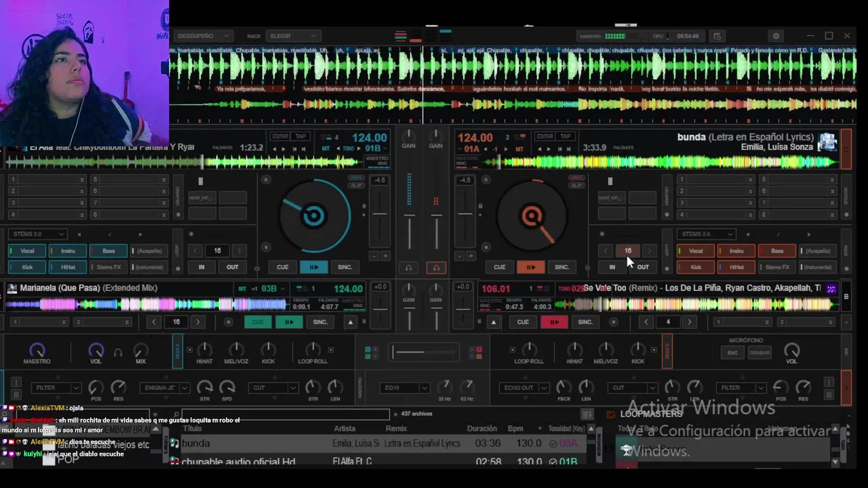Halve the loop size on the right deck
This screenshot has width=868, height=488.
[606, 251]
